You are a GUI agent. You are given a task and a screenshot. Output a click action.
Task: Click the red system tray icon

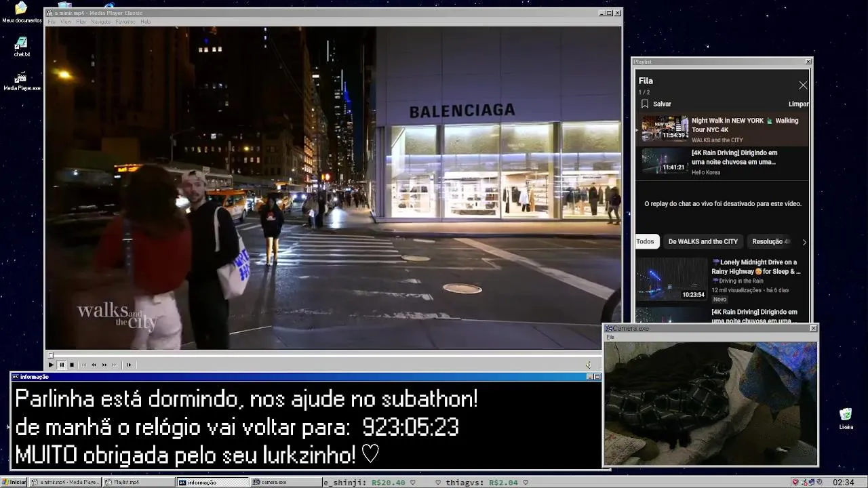[795, 482]
